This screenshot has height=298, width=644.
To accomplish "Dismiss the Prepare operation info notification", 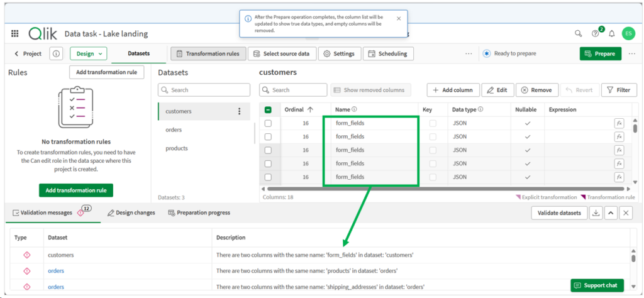I will (x=399, y=18).
